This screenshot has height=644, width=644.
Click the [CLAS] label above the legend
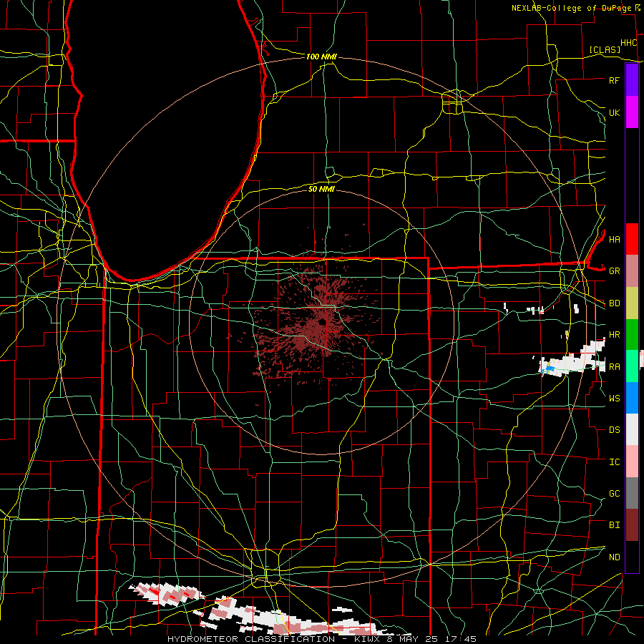[605, 49]
